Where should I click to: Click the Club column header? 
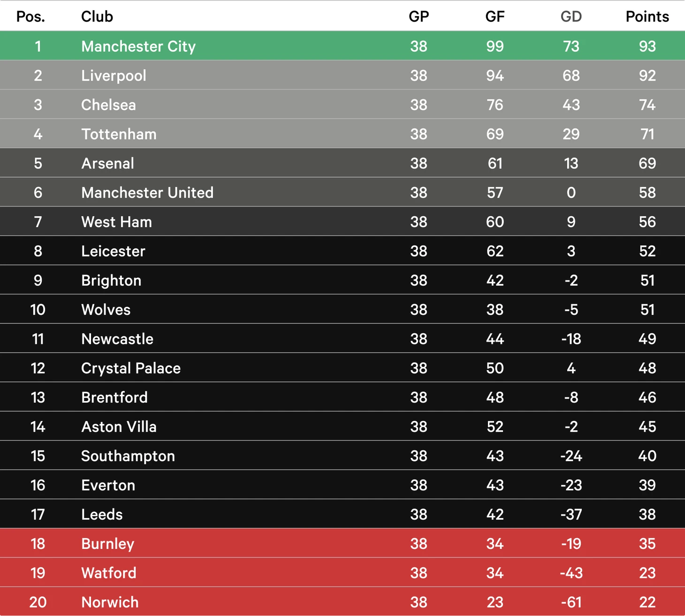point(97,17)
